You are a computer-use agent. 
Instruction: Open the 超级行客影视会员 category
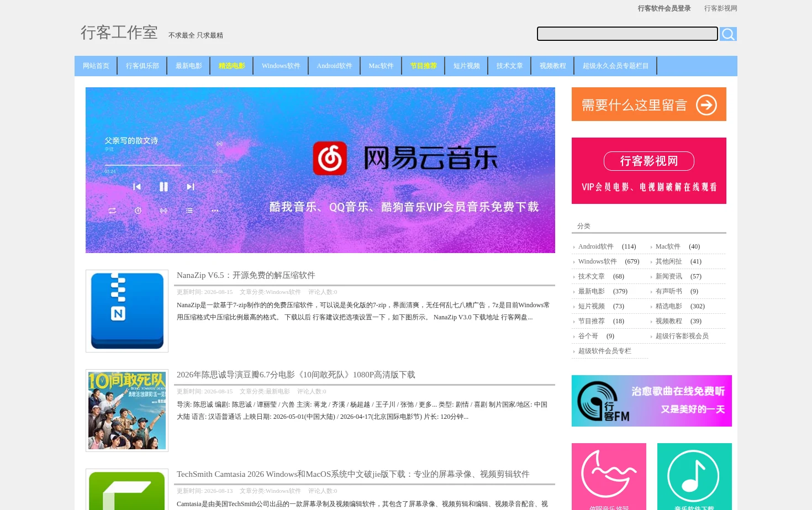682,336
